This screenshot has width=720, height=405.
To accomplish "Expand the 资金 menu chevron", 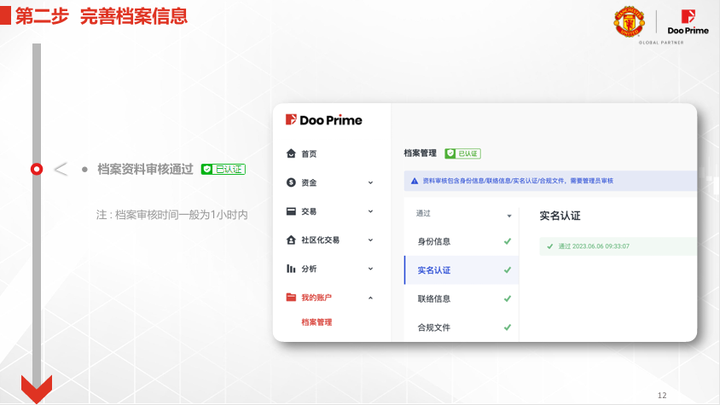I will [x=371, y=183].
